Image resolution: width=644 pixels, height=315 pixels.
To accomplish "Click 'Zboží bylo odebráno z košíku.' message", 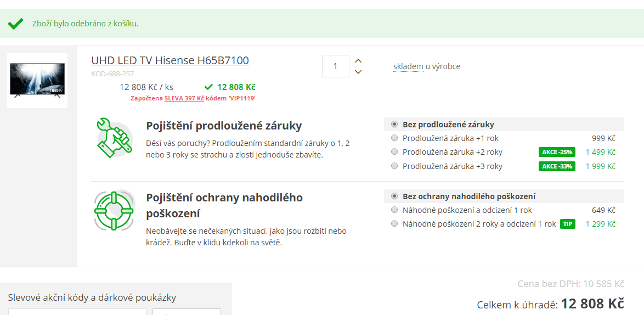I will 86,24.
